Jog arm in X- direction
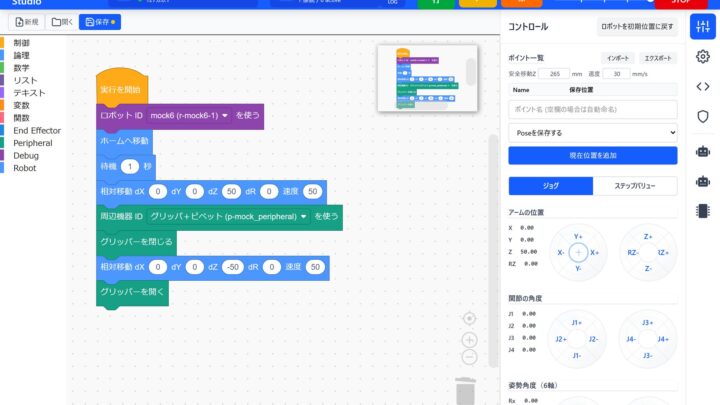Viewport: 720px width, 405px height. (x=561, y=253)
